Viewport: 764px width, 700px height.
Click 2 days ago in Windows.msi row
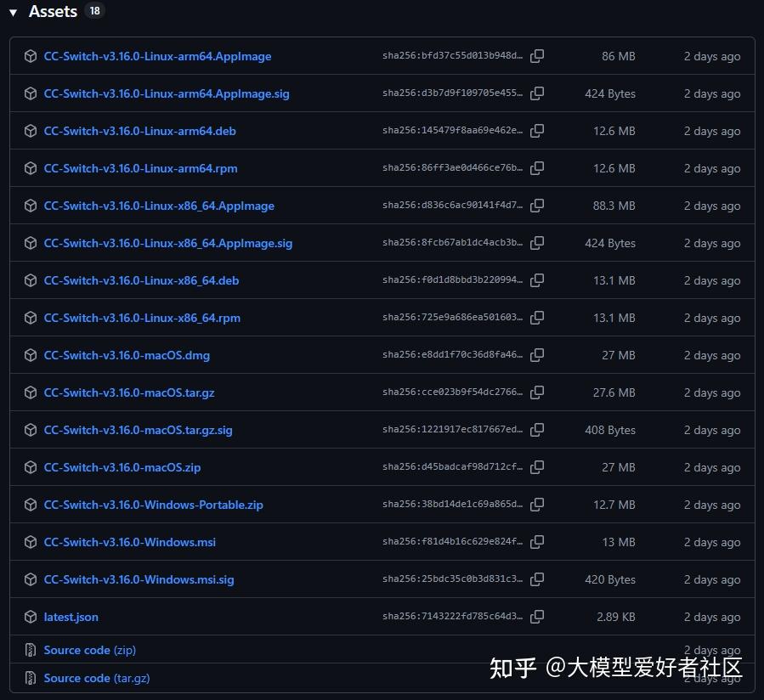click(x=712, y=543)
